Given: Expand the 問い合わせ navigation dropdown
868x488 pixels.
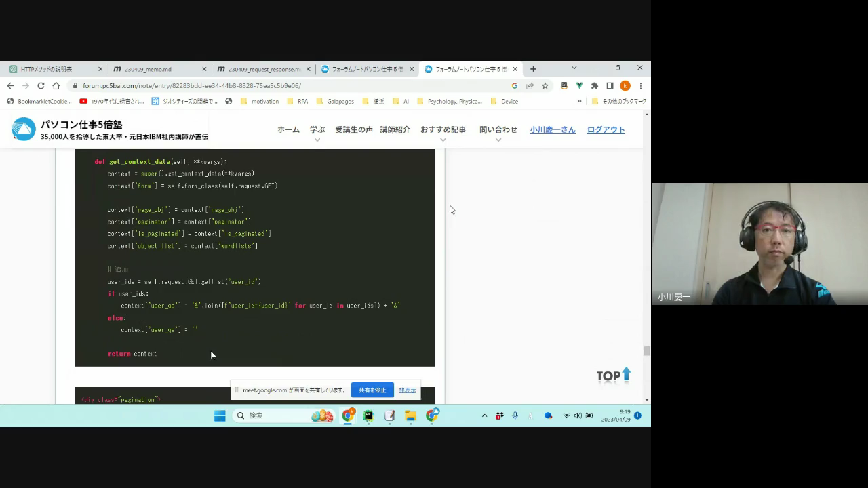Looking at the screenshot, I should [x=498, y=130].
